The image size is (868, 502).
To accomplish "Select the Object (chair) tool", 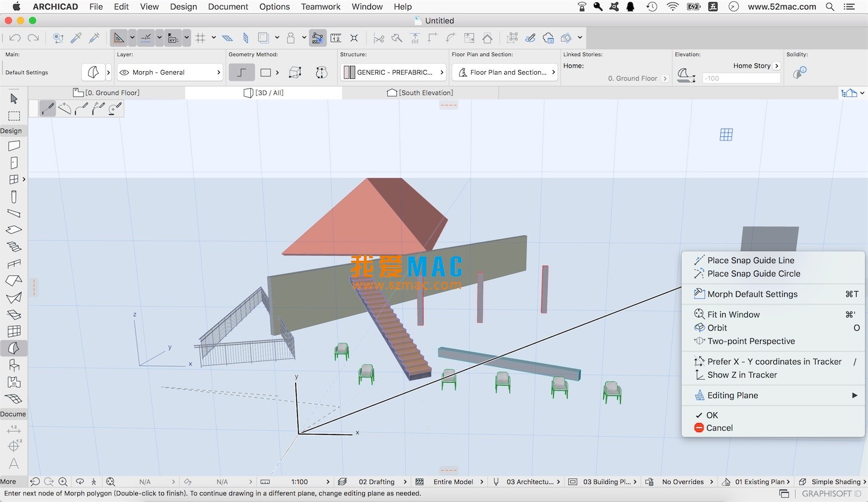I will pyautogui.click(x=14, y=365).
